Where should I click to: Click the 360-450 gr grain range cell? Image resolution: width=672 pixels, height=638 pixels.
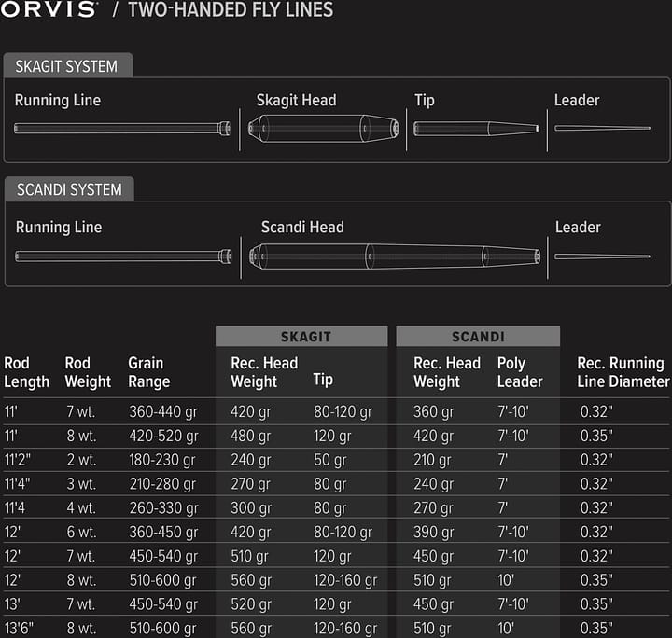tap(163, 532)
